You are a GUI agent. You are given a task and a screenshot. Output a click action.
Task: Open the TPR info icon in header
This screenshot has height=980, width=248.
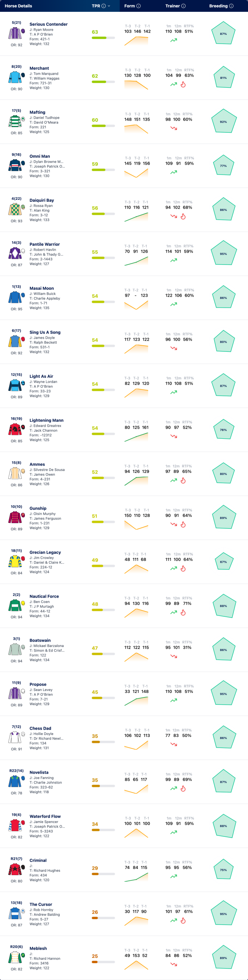tap(103, 6)
